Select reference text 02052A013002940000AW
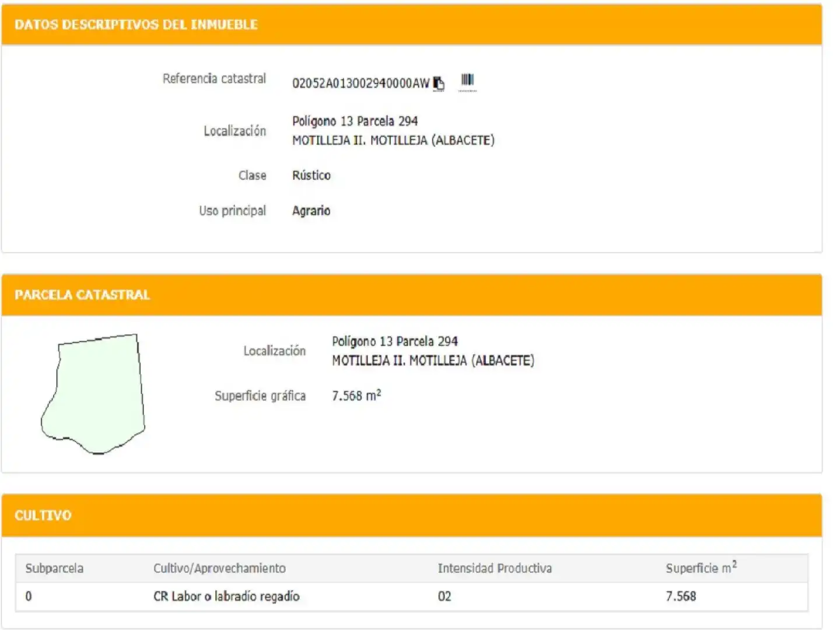Image resolution: width=840 pixels, height=630 pixels. coord(360,83)
